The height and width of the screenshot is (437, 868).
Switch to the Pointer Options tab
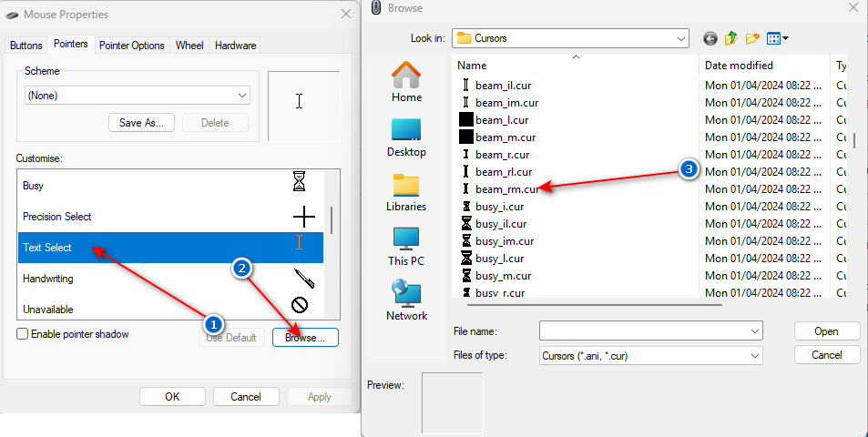pyautogui.click(x=132, y=46)
